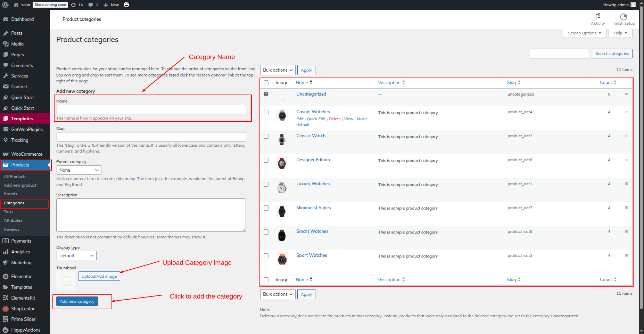The image size is (644, 334).
Task: Open Attributes under the Products submenu
Action: [13, 220]
